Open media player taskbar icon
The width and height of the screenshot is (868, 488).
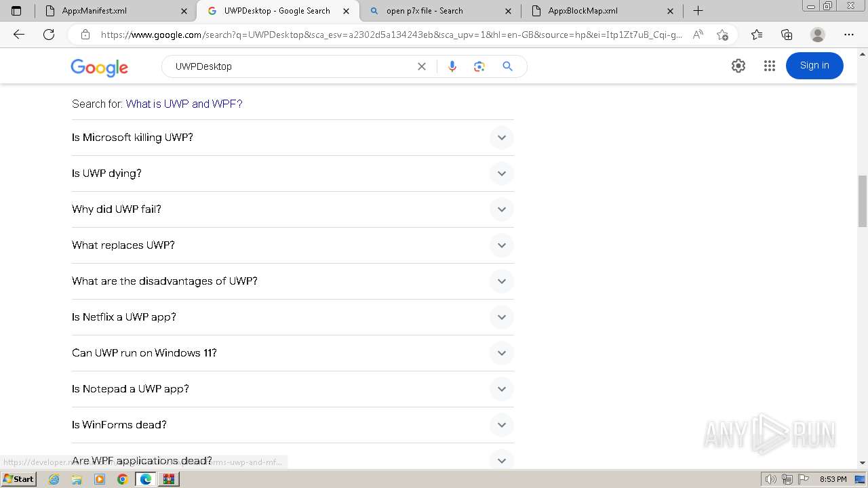click(100, 479)
